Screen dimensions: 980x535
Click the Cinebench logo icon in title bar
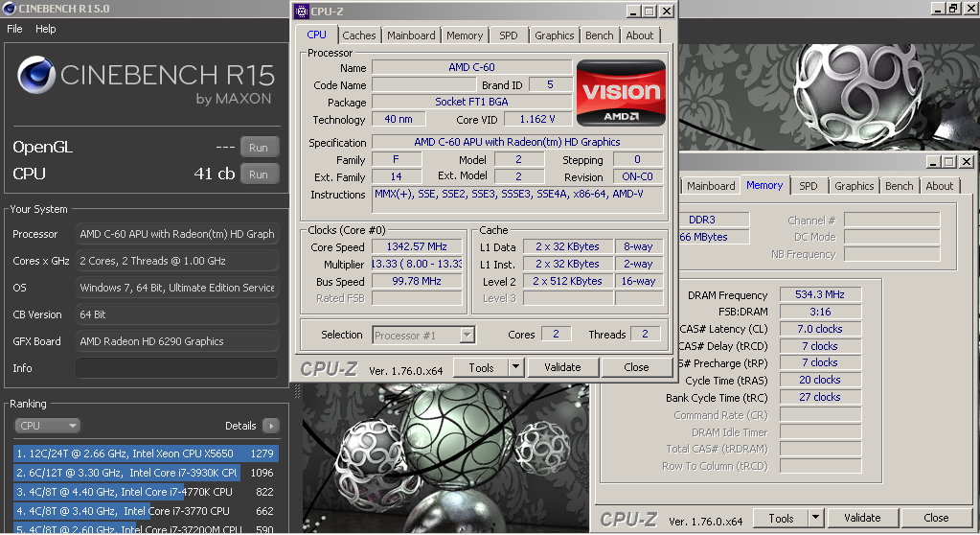(x=9, y=8)
